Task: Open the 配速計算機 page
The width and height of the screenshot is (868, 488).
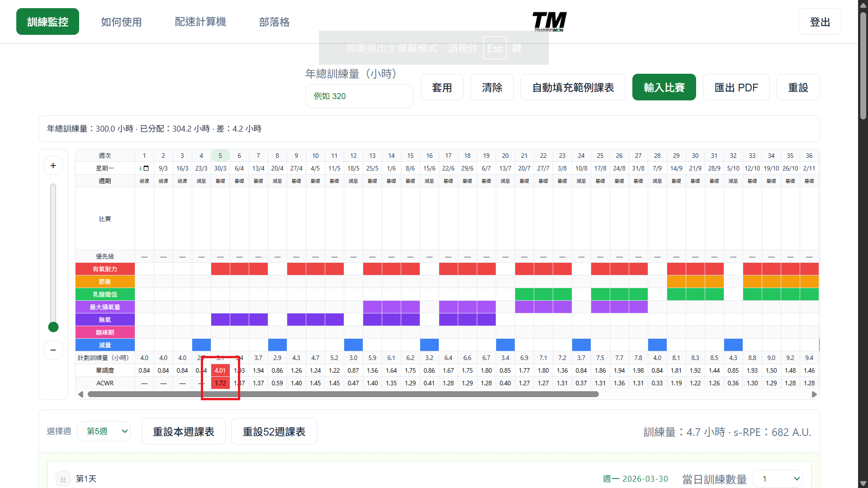Action: [200, 21]
